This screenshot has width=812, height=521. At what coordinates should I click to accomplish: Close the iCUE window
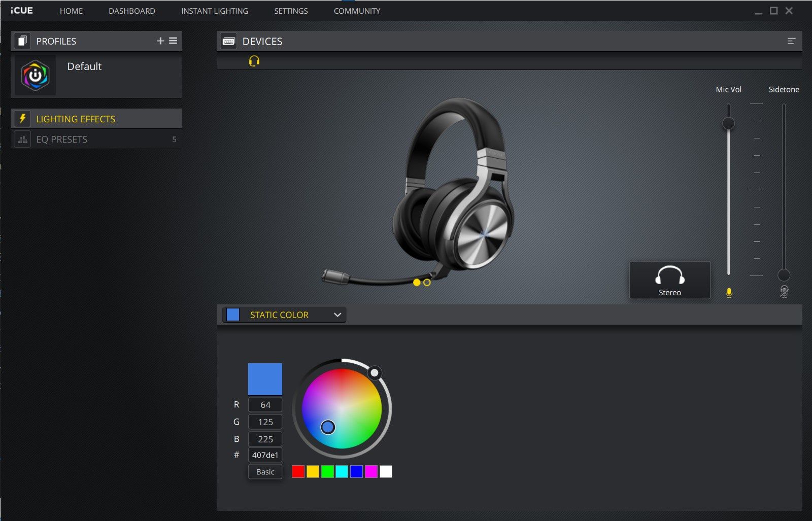(x=789, y=11)
